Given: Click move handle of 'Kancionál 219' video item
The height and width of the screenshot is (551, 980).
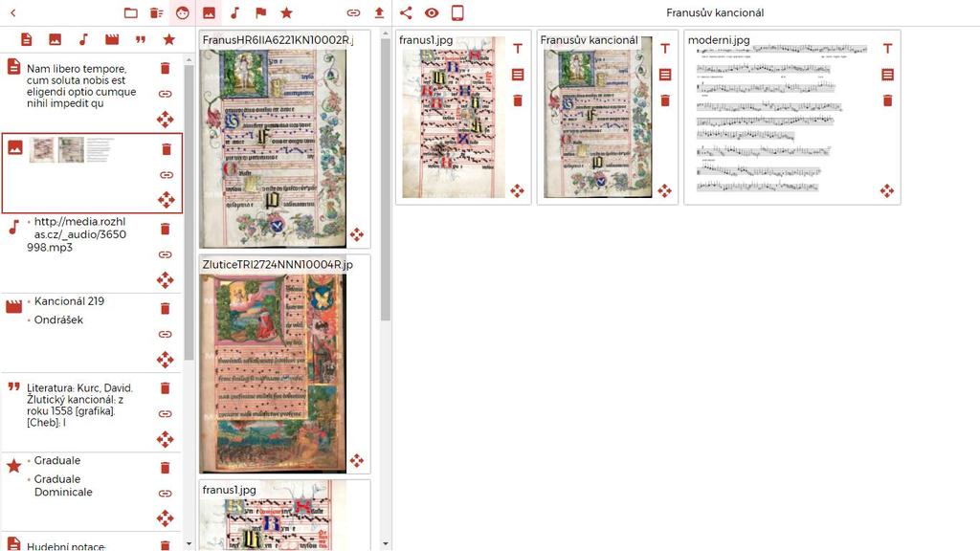Looking at the screenshot, I should pos(165,360).
